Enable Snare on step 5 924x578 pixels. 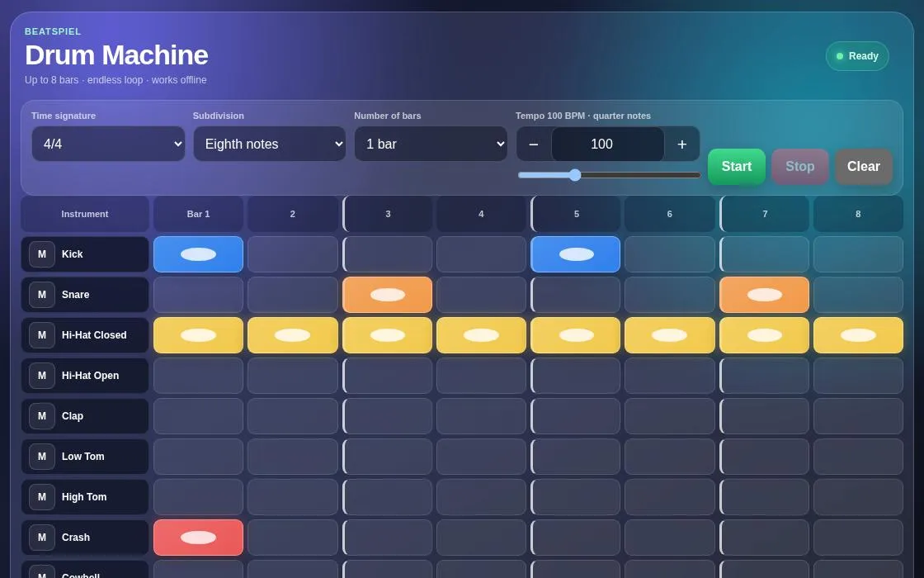click(x=576, y=295)
